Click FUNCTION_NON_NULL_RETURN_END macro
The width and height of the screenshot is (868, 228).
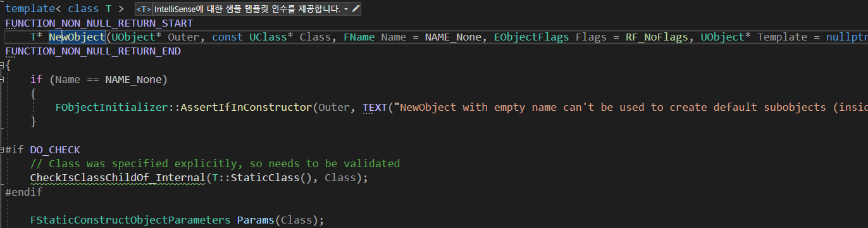coord(93,51)
